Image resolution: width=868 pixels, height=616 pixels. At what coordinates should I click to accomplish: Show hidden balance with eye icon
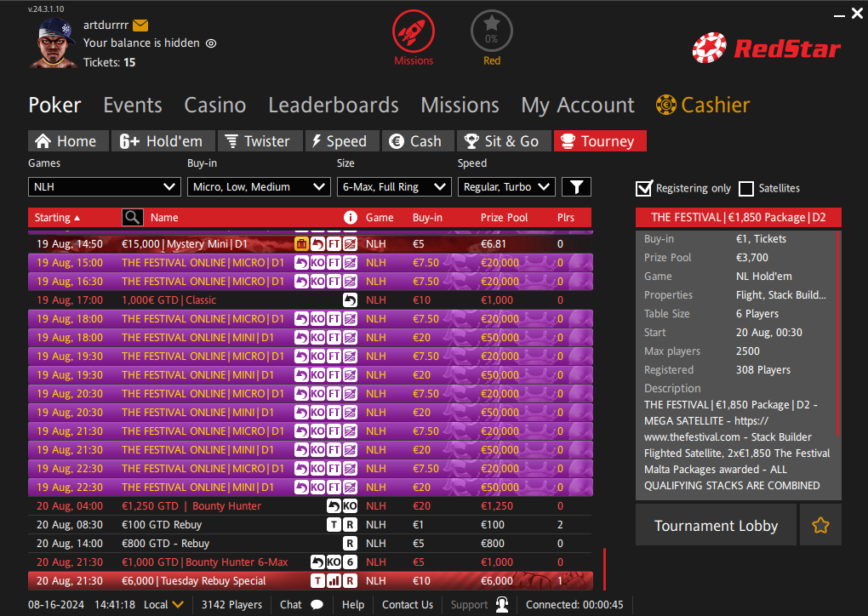pos(211,43)
